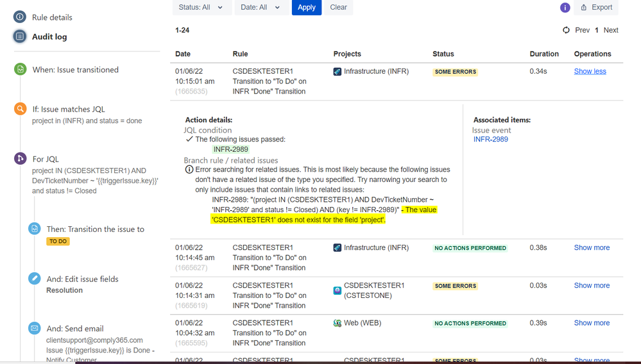
Task: Click the purple For JQL branch icon
Action: click(x=20, y=158)
